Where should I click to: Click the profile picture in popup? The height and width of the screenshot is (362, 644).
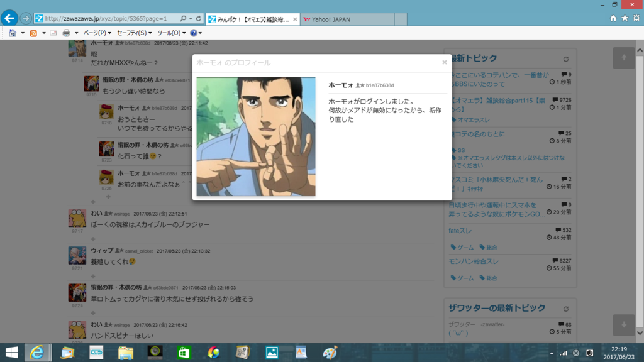(255, 136)
